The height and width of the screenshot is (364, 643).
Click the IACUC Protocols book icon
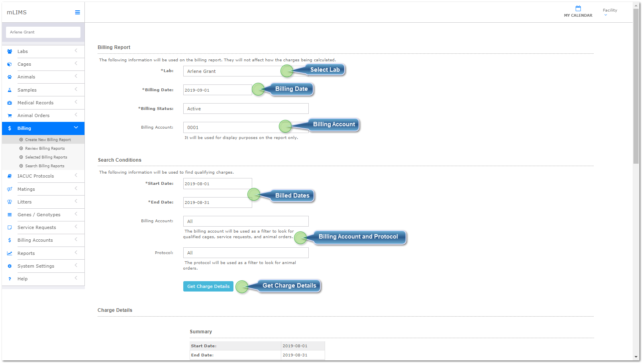point(10,176)
